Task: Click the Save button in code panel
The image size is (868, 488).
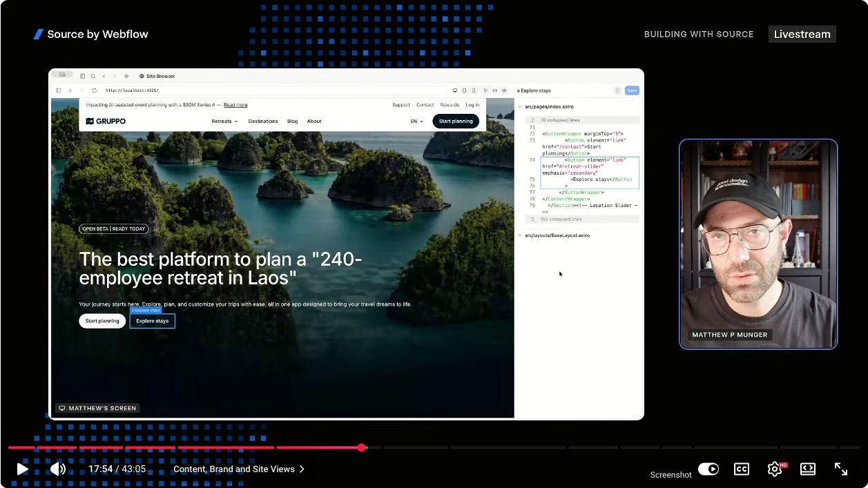Action: click(632, 90)
